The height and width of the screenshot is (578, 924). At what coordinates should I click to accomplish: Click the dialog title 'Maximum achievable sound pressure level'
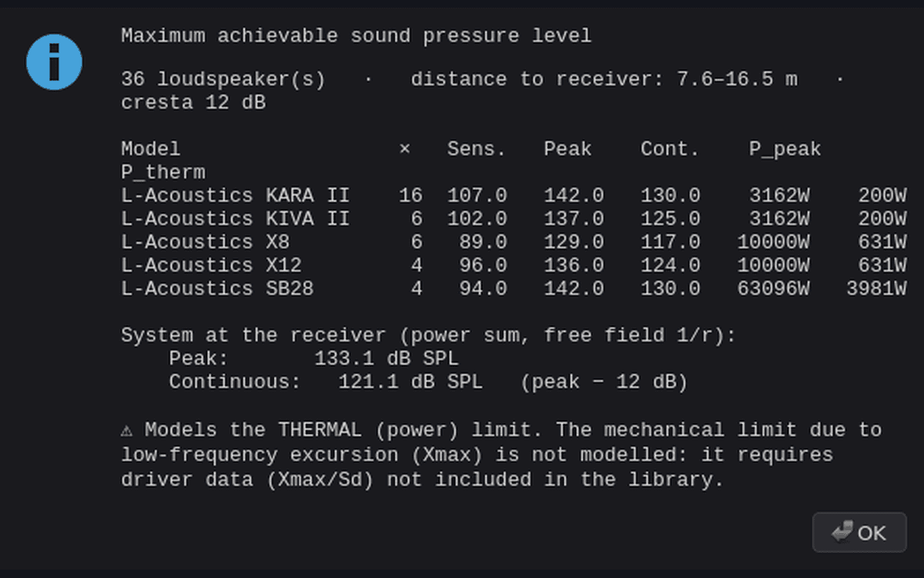357,35
